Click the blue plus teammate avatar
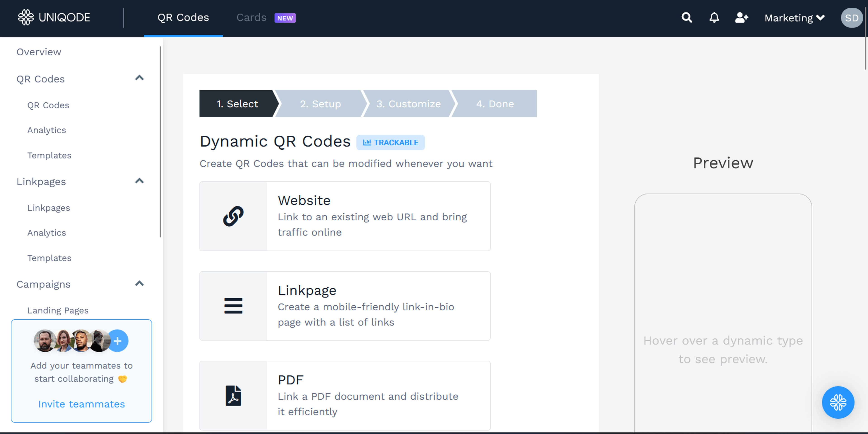The image size is (868, 434). point(118,341)
